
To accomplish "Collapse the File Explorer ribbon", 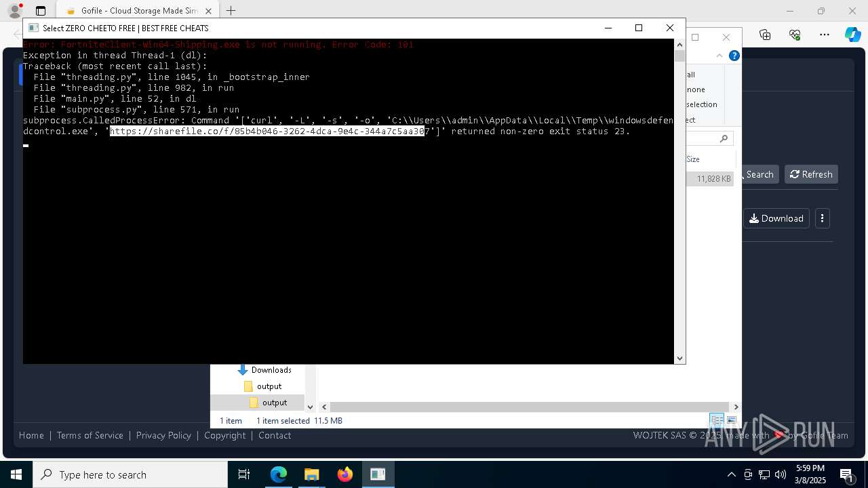I will pos(719,56).
